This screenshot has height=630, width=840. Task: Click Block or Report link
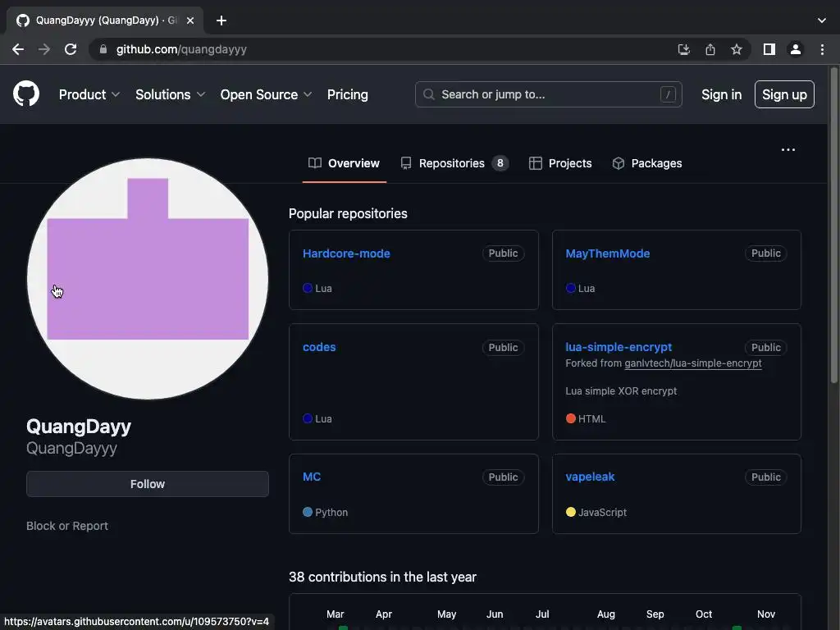pyautogui.click(x=67, y=526)
